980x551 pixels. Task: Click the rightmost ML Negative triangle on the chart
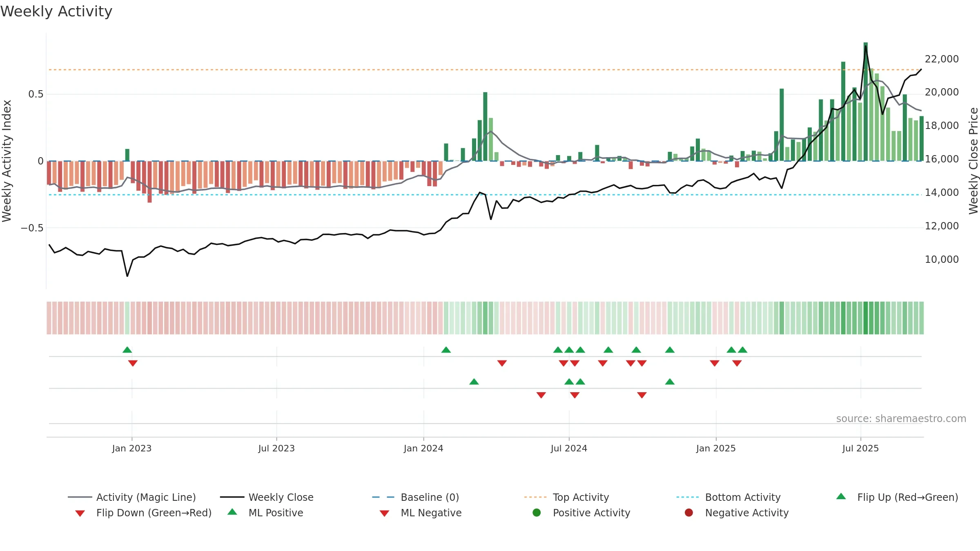pos(642,395)
